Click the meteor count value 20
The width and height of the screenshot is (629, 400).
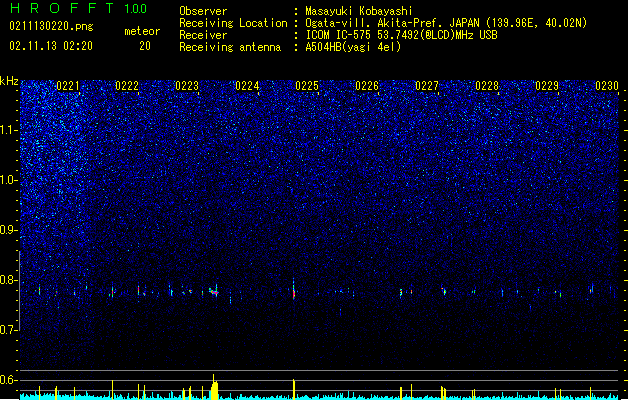pyautogui.click(x=145, y=46)
